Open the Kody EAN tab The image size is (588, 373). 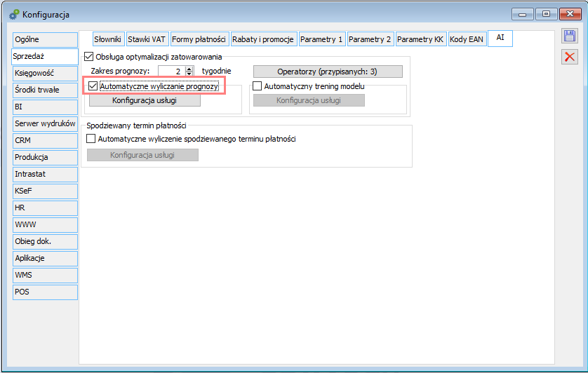pyautogui.click(x=467, y=39)
